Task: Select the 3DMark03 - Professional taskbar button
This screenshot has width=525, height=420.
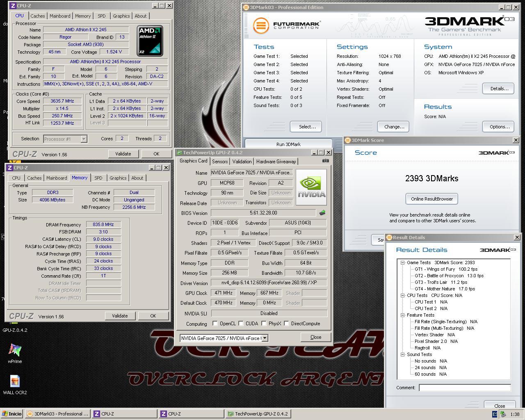Action: coord(57,414)
